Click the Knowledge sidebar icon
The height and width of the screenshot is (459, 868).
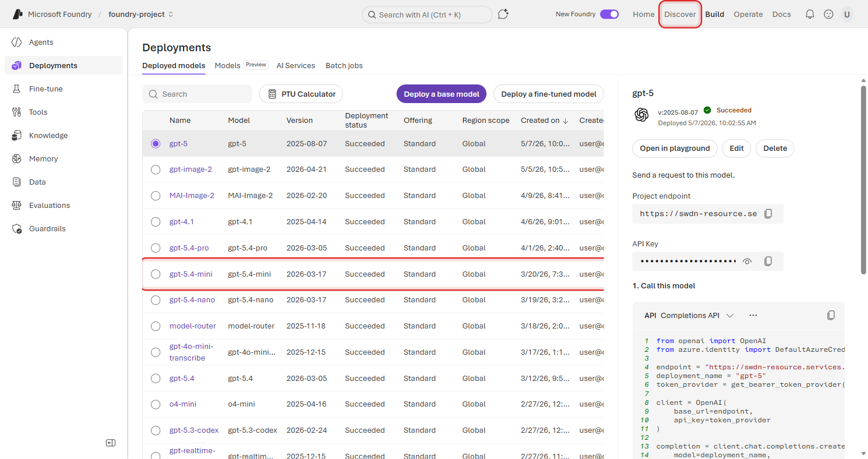coord(17,135)
